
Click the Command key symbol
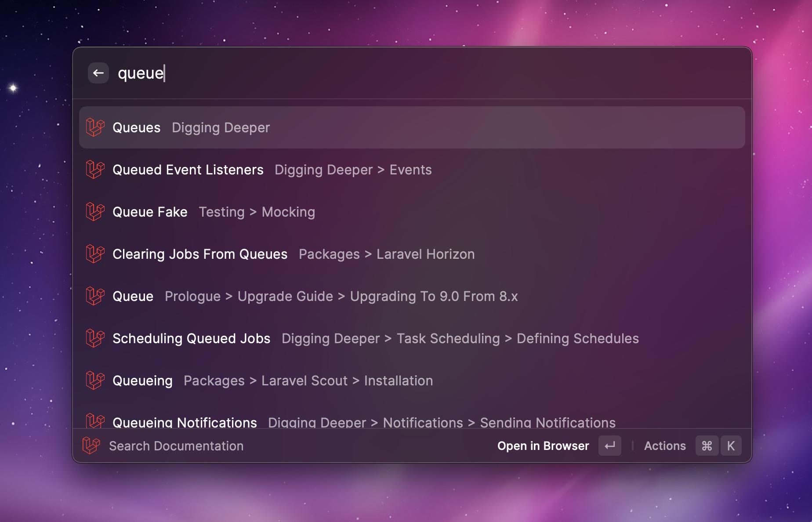tap(707, 446)
